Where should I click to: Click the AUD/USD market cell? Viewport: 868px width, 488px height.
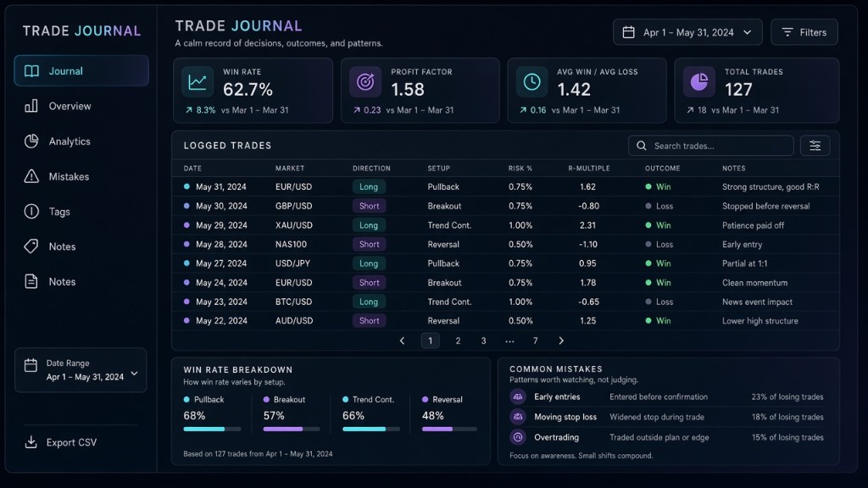[x=294, y=321]
